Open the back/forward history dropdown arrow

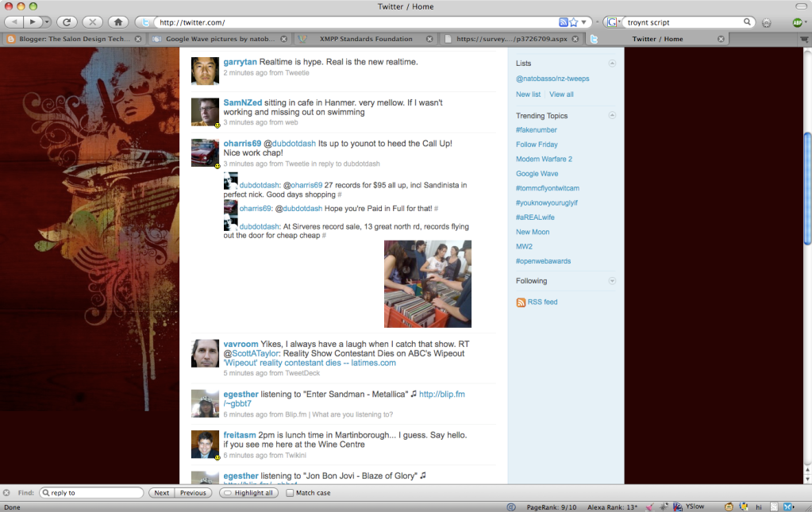point(47,21)
